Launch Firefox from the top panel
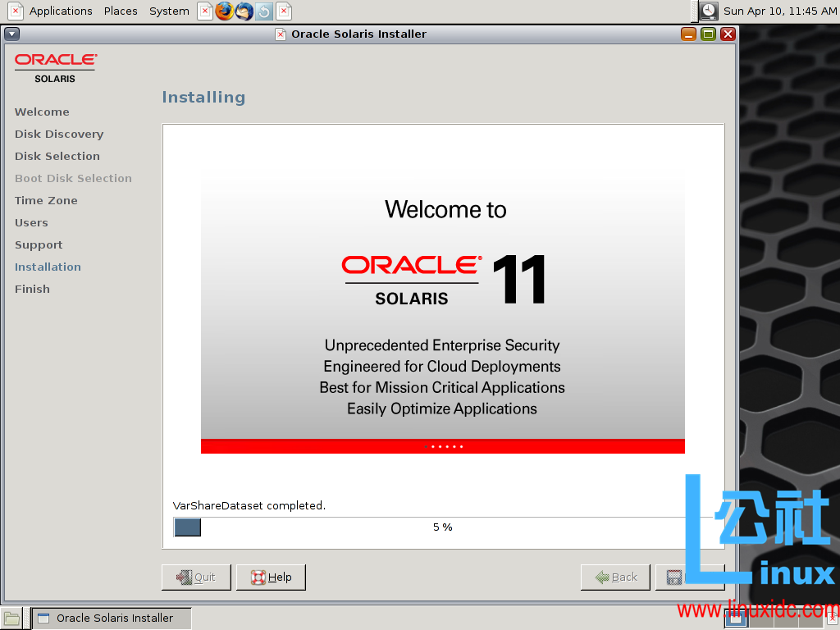 225,11
